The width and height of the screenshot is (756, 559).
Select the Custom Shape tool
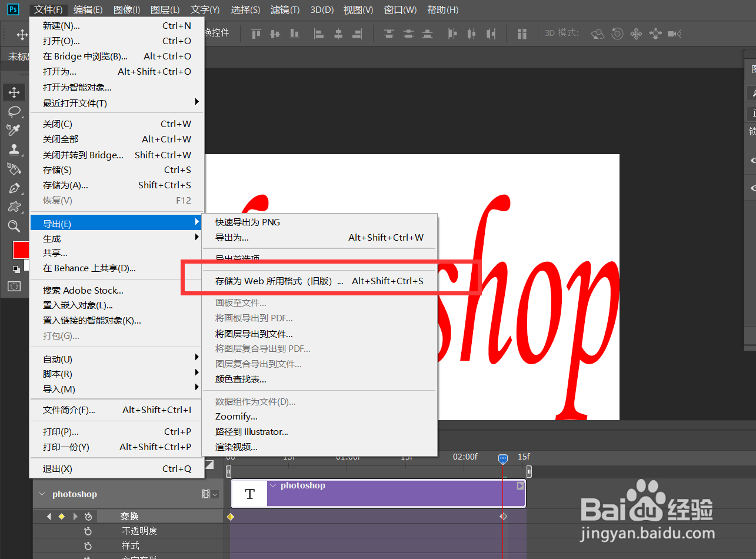coord(14,207)
